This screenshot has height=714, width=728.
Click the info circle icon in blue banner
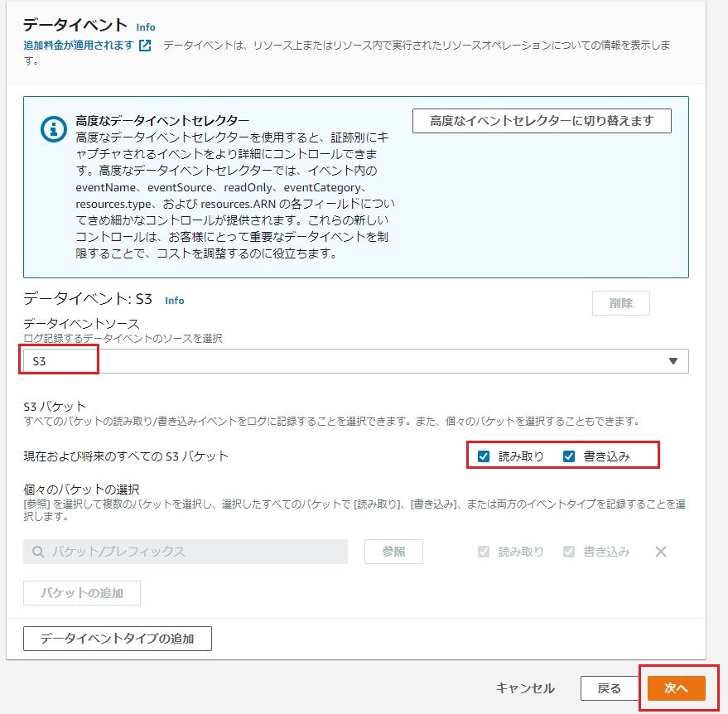53,129
